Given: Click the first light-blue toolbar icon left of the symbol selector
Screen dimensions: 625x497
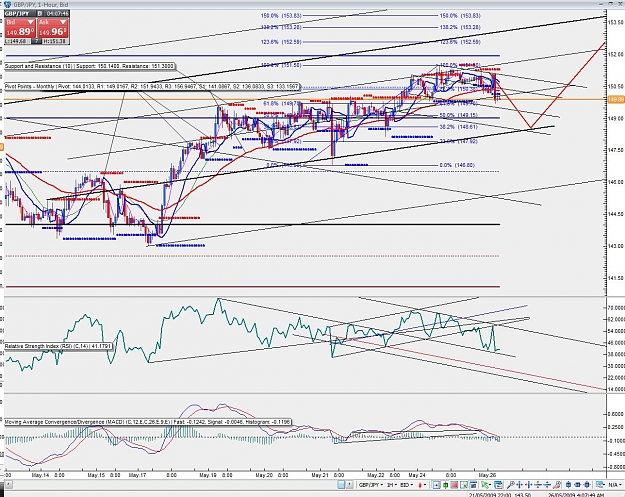Looking at the screenshot, I should tap(341, 485).
